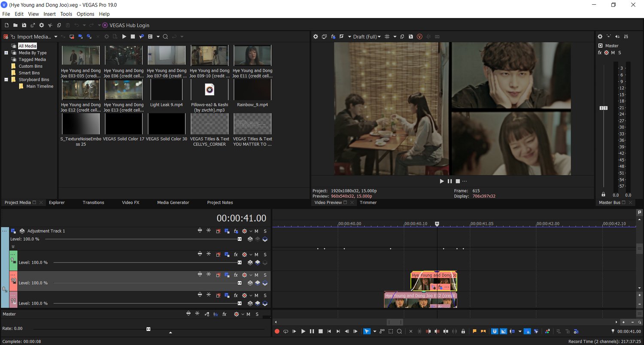Select the Normal Edit tool arrow
This screenshot has width=644, height=345.
pyautogui.click(x=367, y=331)
